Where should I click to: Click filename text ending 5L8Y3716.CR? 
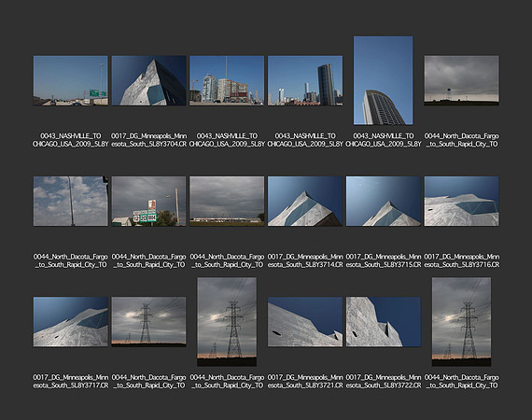[461, 260]
